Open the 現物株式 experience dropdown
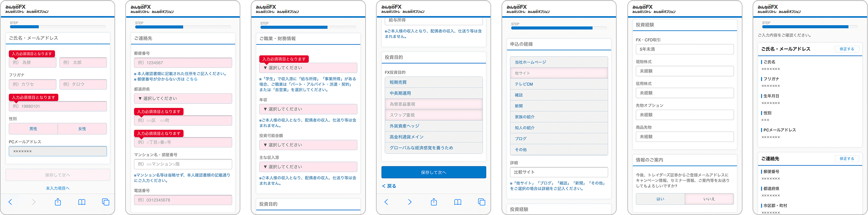The image size is (868, 215). [x=685, y=71]
